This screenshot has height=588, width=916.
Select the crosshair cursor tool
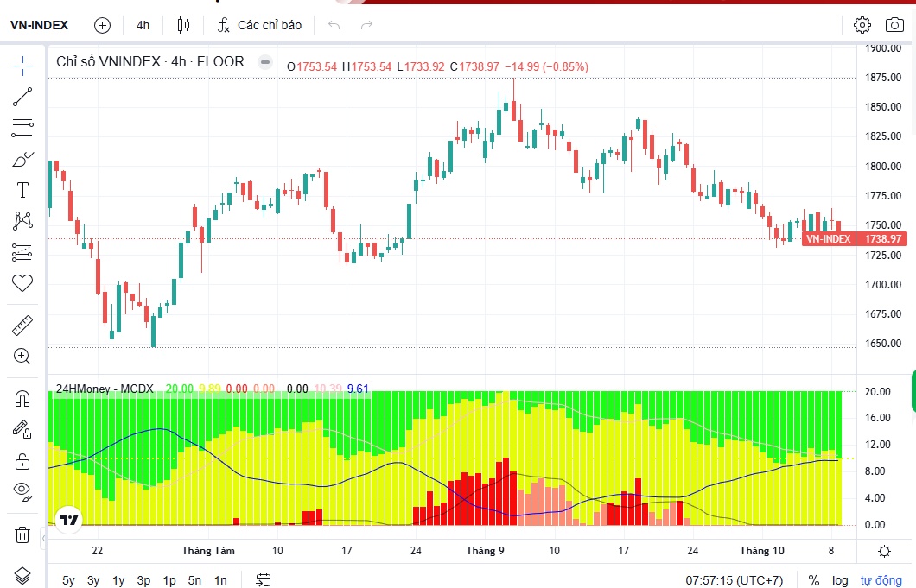click(22, 66)
